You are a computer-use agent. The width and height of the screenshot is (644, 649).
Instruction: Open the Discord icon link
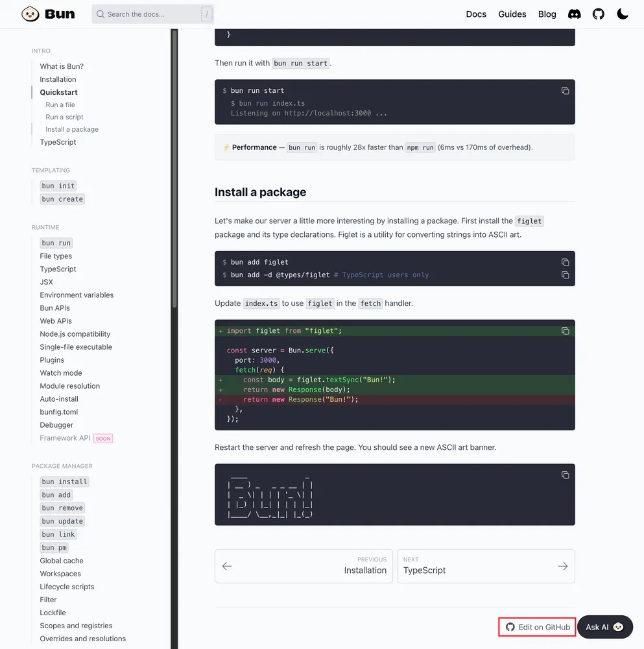click(574, 14)
